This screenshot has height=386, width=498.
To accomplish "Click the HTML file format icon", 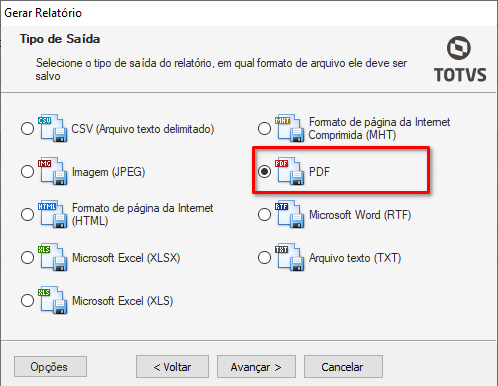I will pos(53,214).
